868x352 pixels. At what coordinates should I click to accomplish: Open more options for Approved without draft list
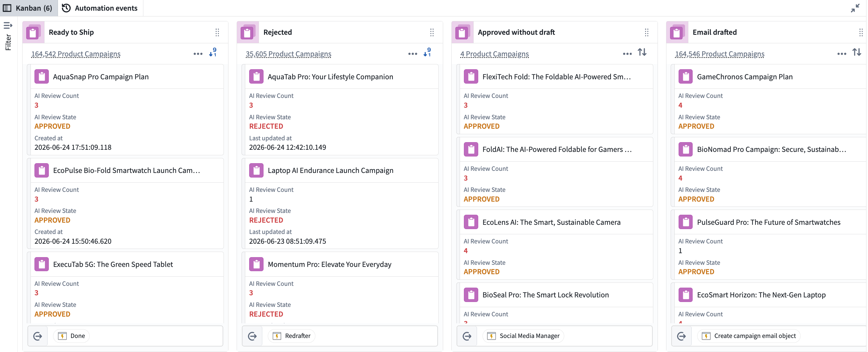(x=627, y=54)
